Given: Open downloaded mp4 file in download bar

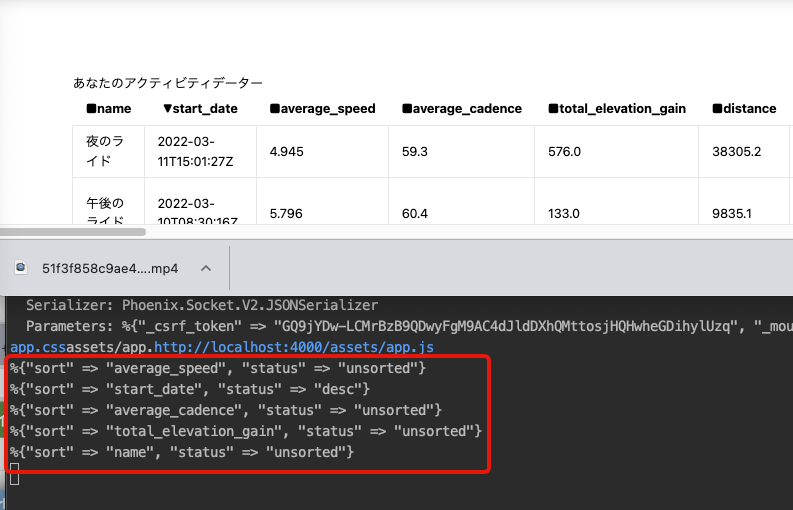Looking at the screenshot, I should coord(110,268).
